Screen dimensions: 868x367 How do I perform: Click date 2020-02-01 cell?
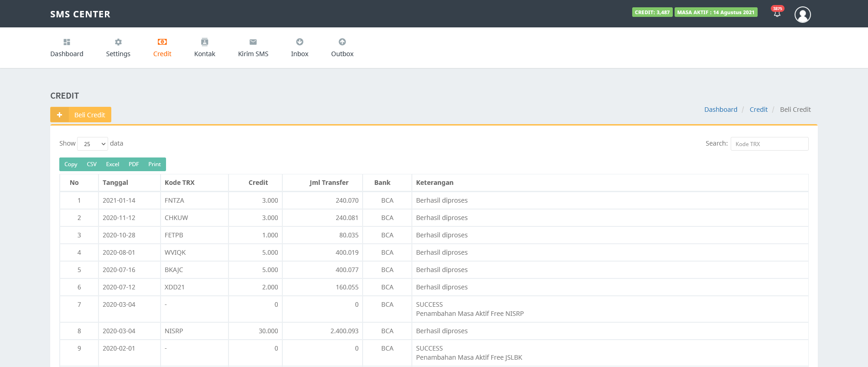tap(130, 353)
